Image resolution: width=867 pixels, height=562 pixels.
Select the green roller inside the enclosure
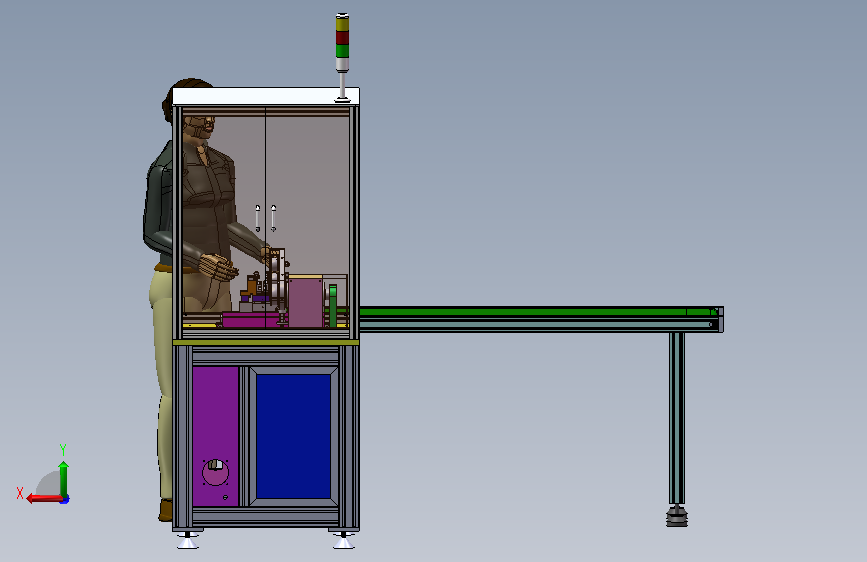coord(333,305)
